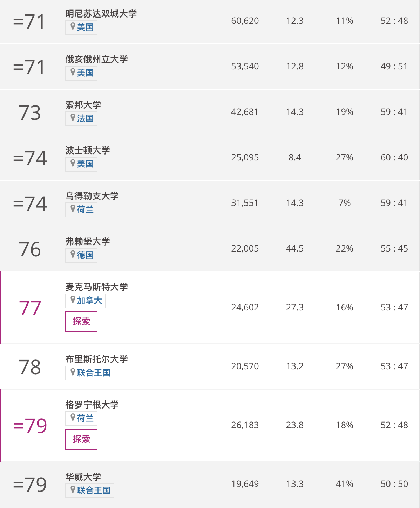Open 明尼苏达双城大学 university page

[101, 14]
